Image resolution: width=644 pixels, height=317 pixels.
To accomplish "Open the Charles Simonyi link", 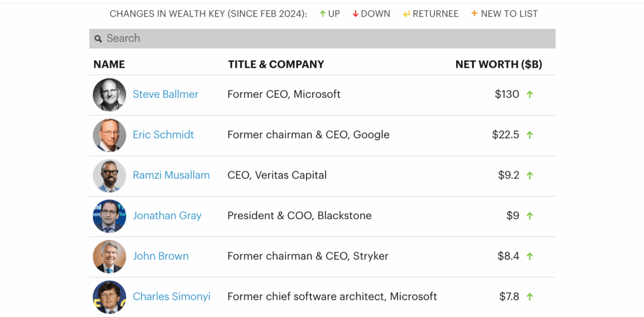I will click(171, 297).
